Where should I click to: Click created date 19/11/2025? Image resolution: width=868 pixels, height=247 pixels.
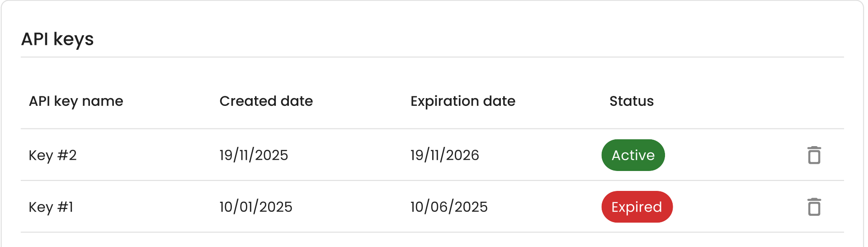pos(254,155)
